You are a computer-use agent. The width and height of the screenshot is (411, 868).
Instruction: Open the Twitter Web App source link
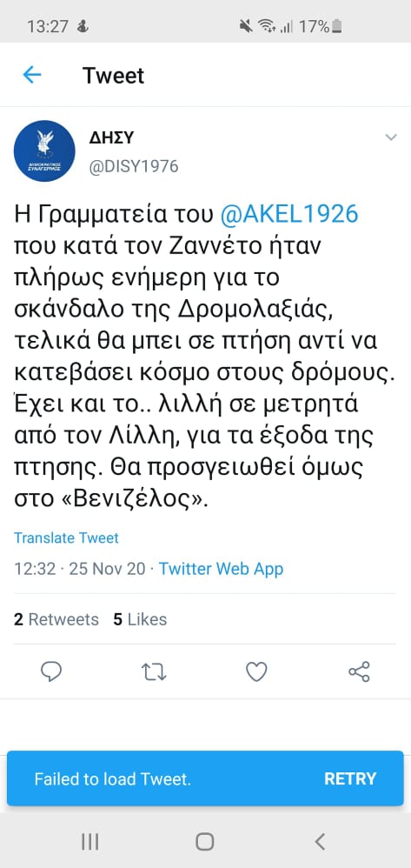[x=222, y=569]
